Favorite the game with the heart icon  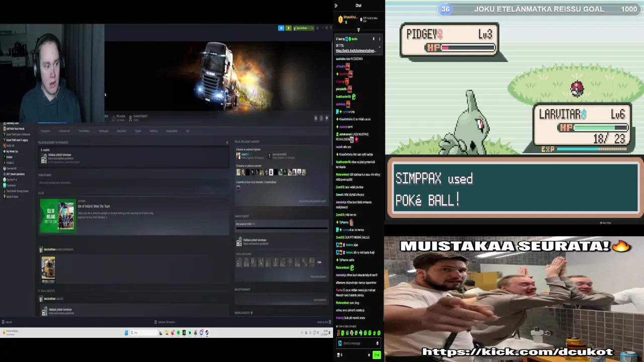327,118
